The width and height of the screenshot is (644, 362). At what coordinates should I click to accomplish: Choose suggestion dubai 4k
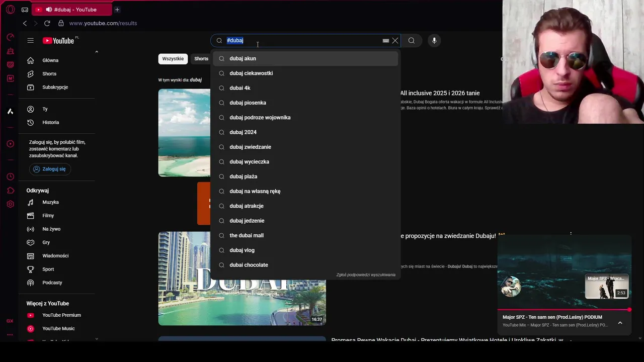(x=305, y=88)
